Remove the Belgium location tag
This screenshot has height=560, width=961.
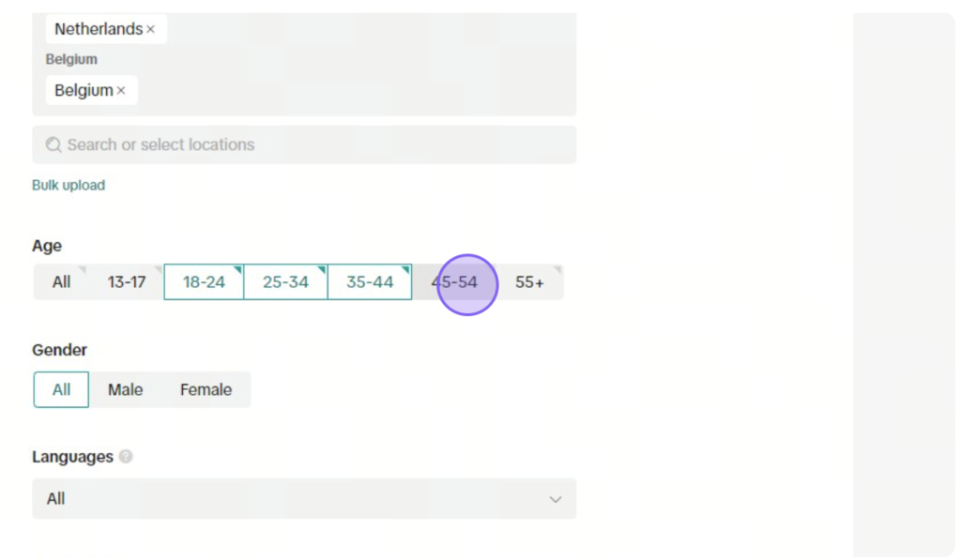121,91
